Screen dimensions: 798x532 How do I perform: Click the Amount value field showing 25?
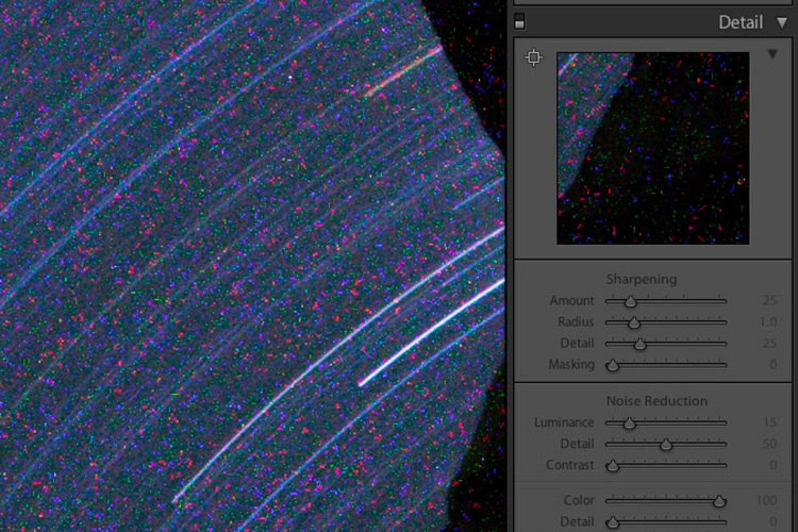(769, 301)
